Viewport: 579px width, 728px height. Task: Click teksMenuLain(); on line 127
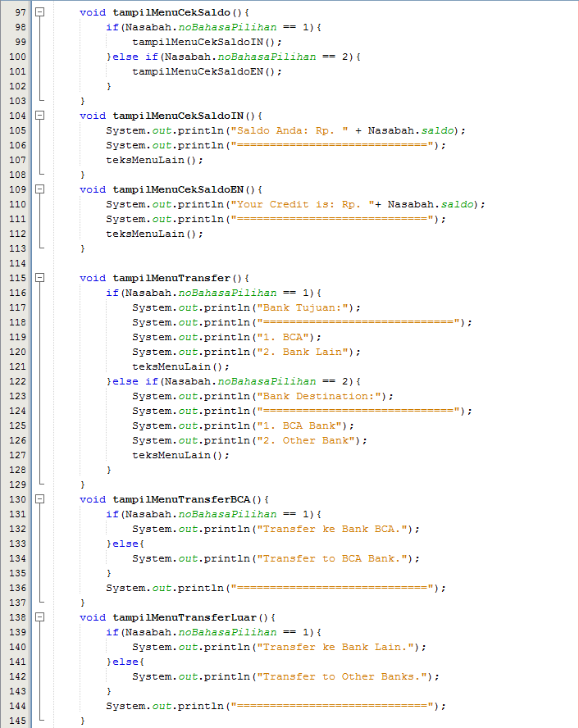(x=181, y=456)
